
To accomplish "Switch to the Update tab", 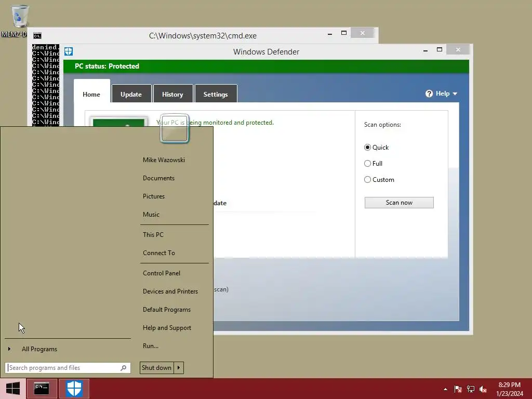I will (x=131, y=95).
